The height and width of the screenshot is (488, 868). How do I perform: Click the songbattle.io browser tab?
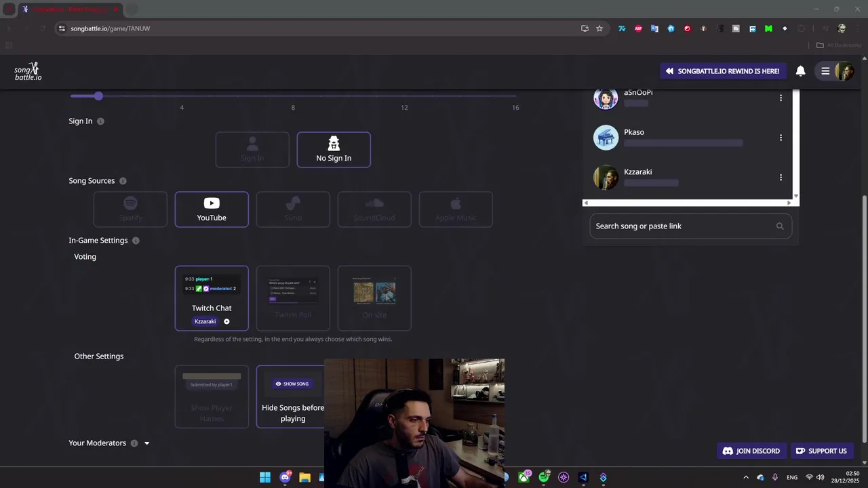tap(69, 9)
